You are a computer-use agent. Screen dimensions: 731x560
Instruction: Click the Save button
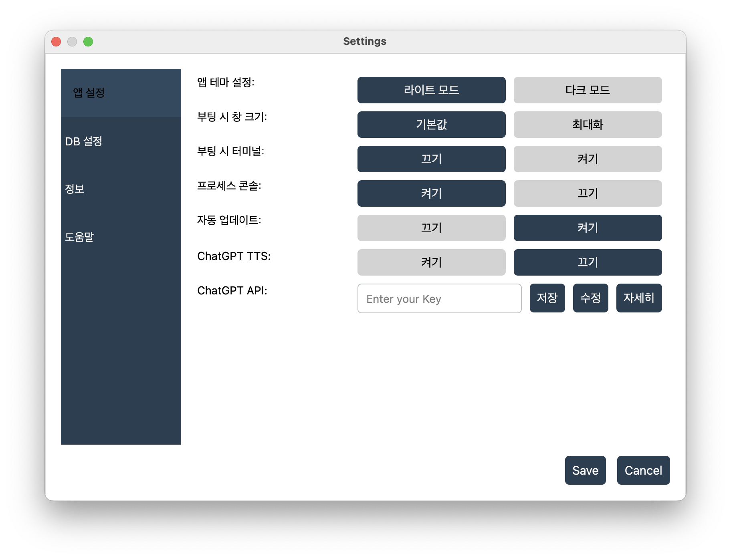pyautogui.click(x=585, y=470)
